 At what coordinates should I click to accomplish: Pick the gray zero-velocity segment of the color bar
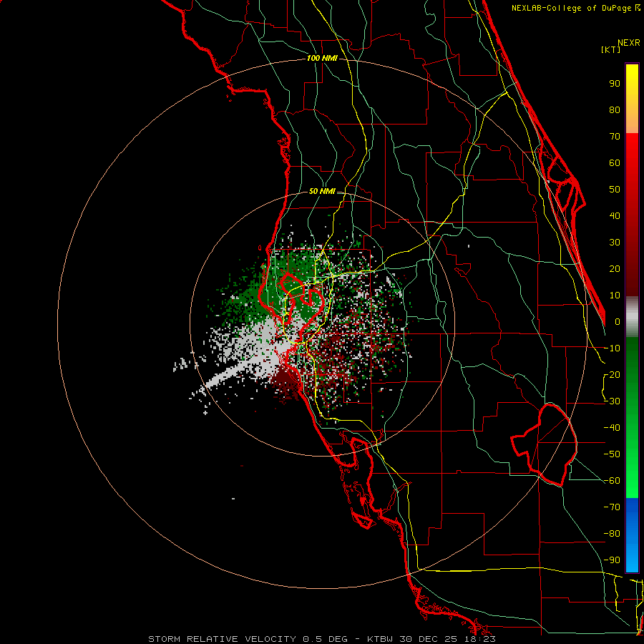point(632,317)
